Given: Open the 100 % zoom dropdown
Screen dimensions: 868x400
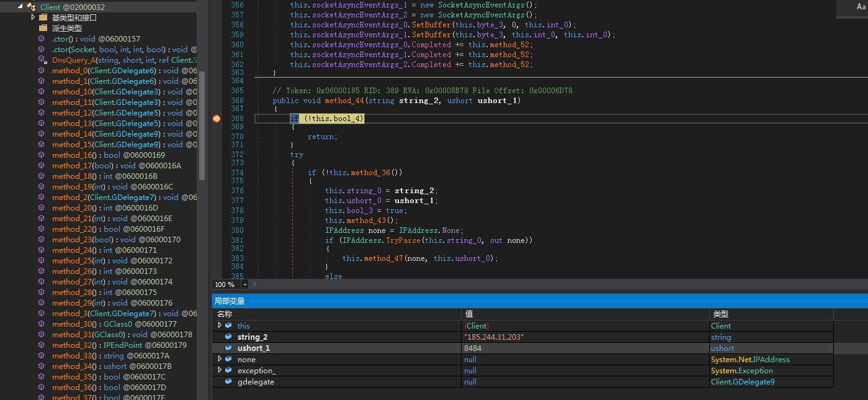Looking at the screenshot, I should [245, 284].
